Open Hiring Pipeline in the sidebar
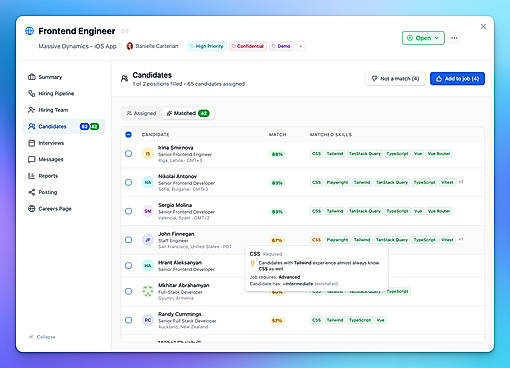This screenshot has width=510, height=368. (63, 93)
